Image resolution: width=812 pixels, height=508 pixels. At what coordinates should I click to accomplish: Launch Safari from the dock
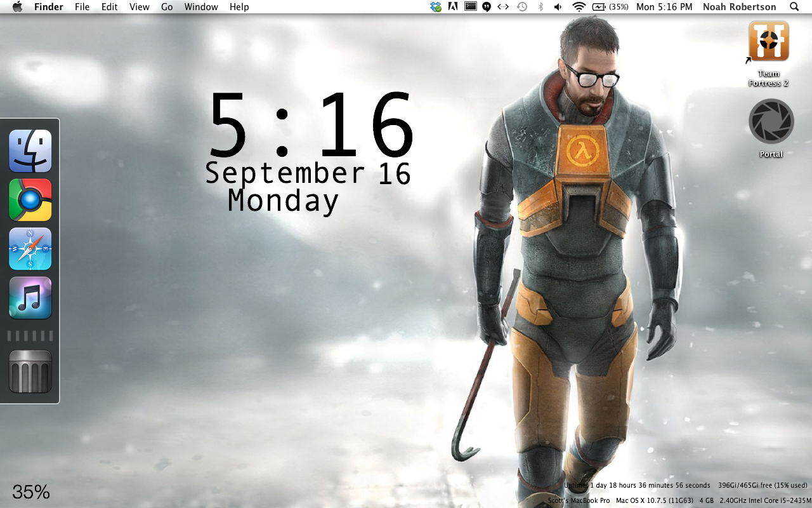[30, 249]
